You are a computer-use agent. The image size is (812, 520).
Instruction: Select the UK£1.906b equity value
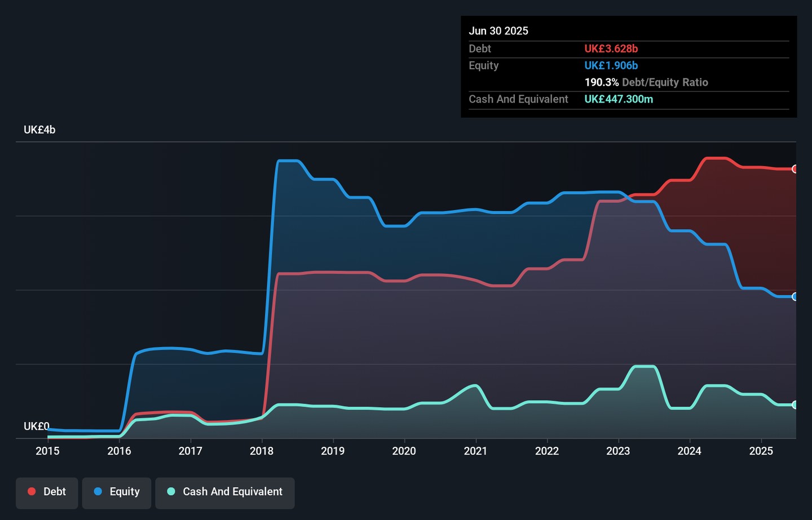[611, 65]
